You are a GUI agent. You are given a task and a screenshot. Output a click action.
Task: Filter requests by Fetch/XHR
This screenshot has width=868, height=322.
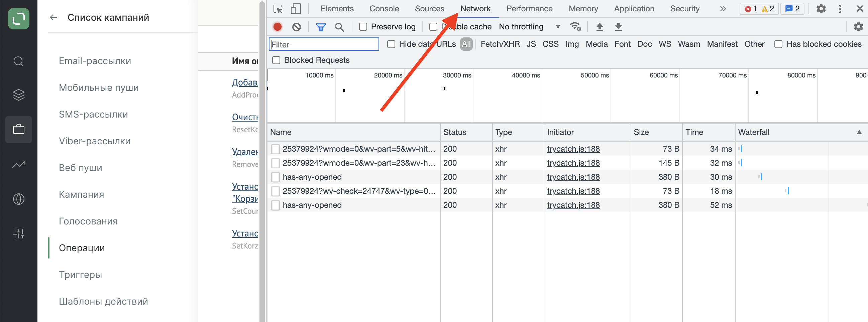tap(500, 44)
